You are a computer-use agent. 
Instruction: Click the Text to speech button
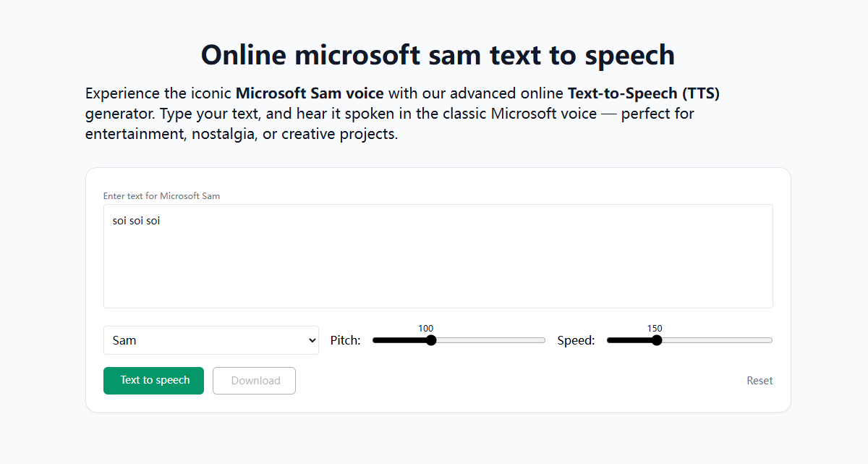point(153,380)
